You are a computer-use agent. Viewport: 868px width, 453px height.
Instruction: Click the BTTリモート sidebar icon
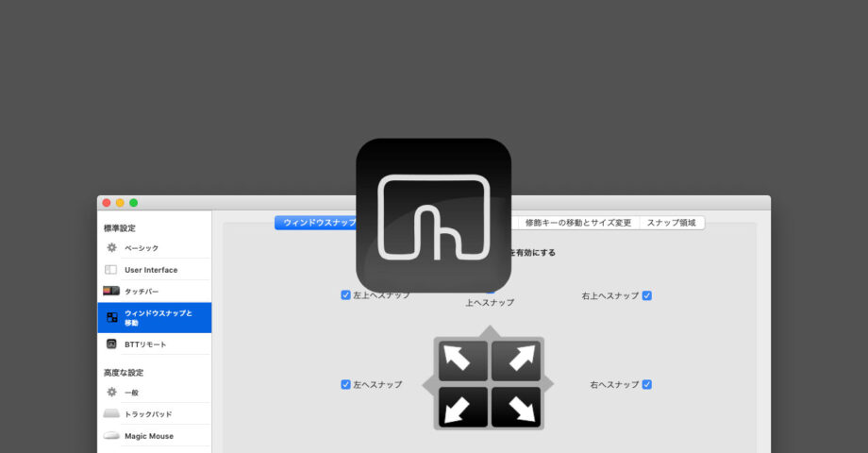pyautogui.click(x=111, y=344)
